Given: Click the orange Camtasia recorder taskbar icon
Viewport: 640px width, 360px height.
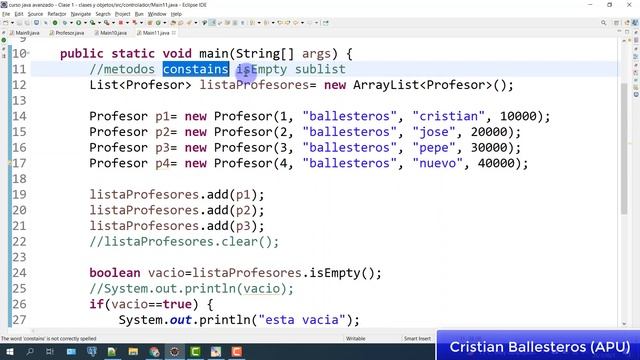Looking at the screenshot, I should pos(237,351).
